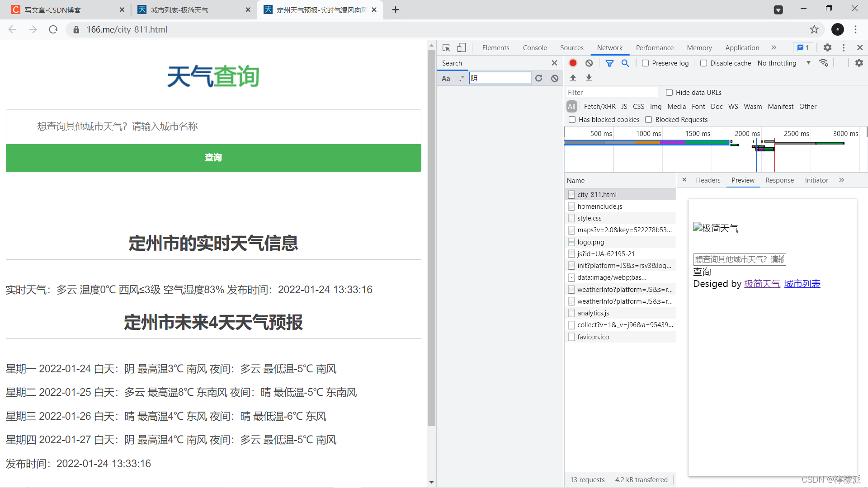Expand more request detail tabs chevron
The width and height of the screenshot is (868, 488).
(841, 180)
